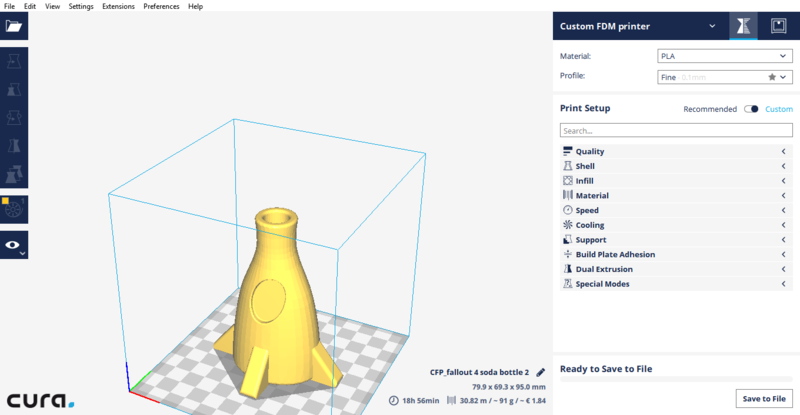Click the Support category icon
The width and height of the screenshot is (800, 415).
567,239
